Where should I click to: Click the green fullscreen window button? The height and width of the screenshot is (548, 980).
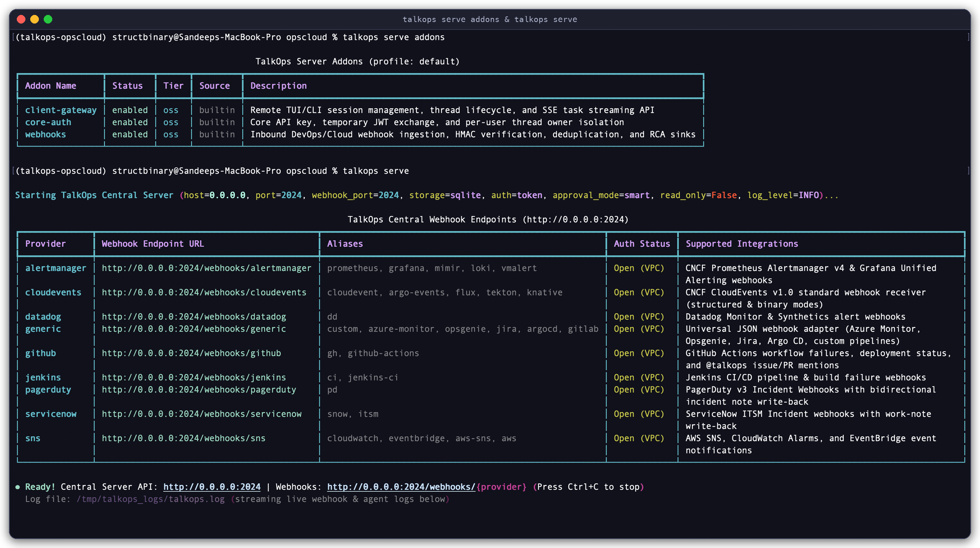pyautogui.click(x=48, y=19)
